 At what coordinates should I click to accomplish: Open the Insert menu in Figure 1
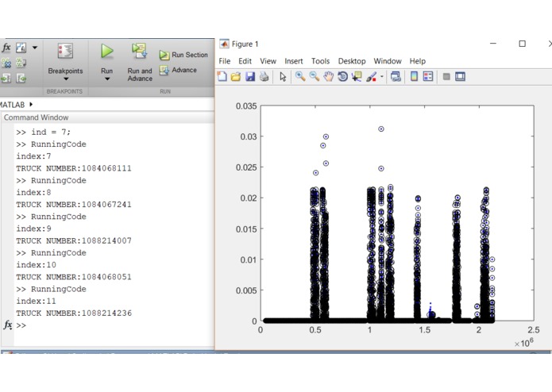tap(294, 61)
